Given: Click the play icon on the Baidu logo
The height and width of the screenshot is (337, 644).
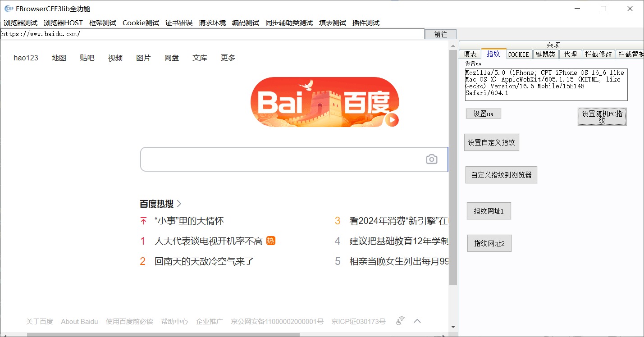Looking at the screenshot, I should coord(392,120).
